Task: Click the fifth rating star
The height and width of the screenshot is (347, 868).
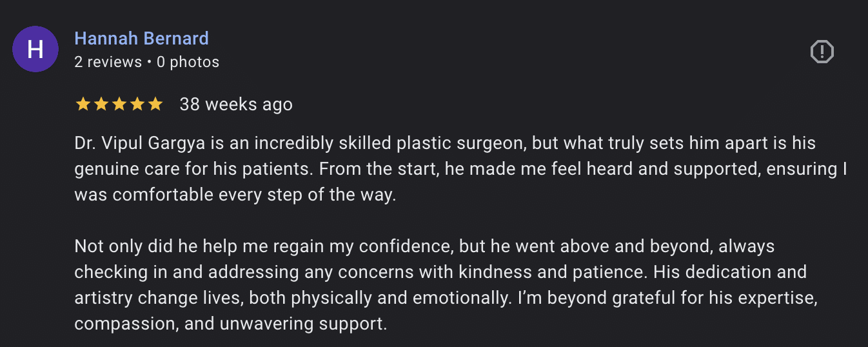Action: 155,104
